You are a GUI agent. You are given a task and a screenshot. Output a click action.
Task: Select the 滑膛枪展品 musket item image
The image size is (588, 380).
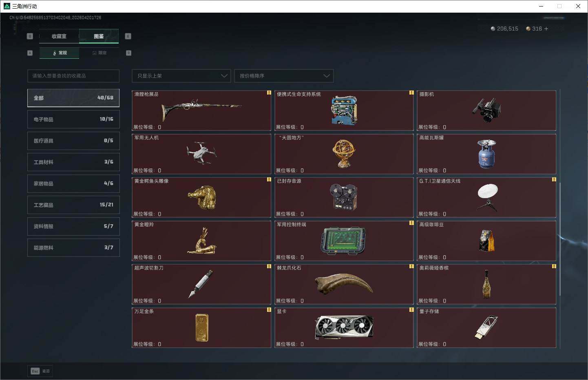tap(201, 110)
